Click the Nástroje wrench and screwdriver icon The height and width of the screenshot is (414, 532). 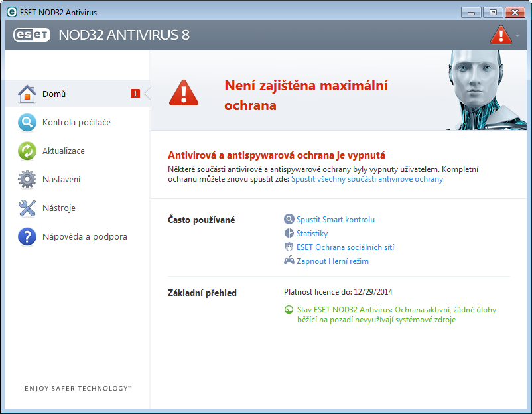[x=27, y=208]
